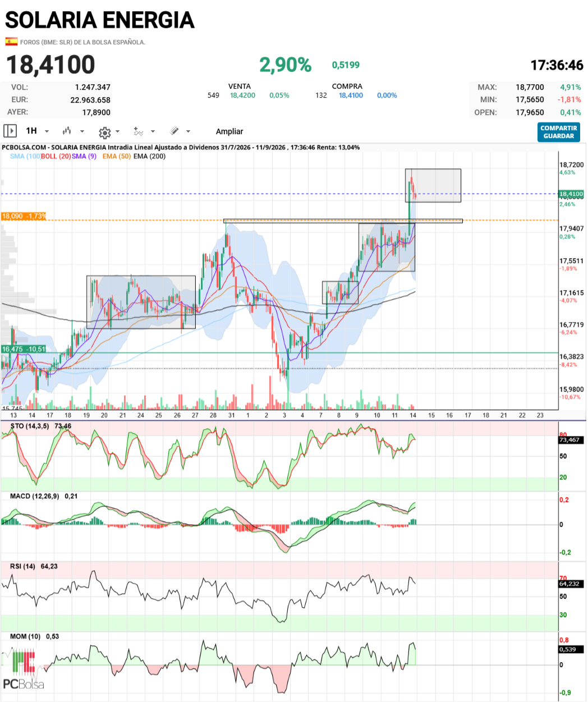Expand the settings gear dropdown arrow

click(117, 131)
